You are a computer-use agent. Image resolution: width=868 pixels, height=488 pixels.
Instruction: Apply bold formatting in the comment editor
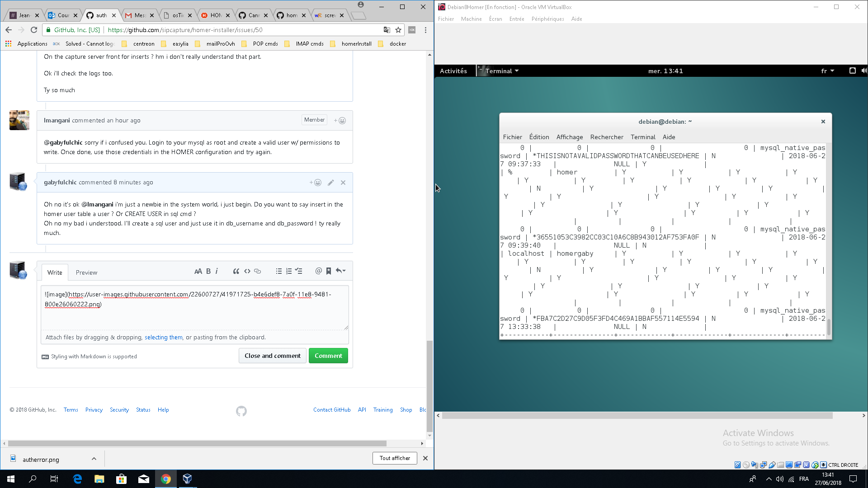click(x=208, y=271)
